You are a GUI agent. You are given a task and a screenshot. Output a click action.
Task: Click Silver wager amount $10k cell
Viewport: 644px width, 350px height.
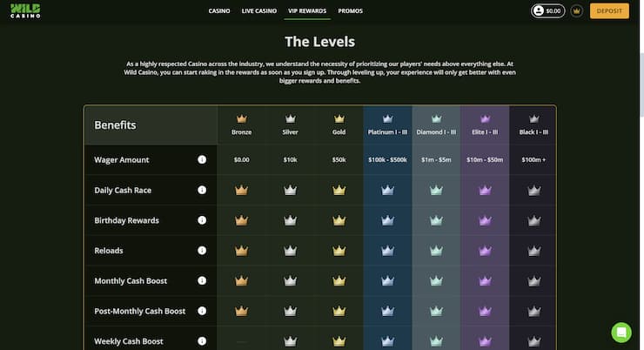(291, 160)
